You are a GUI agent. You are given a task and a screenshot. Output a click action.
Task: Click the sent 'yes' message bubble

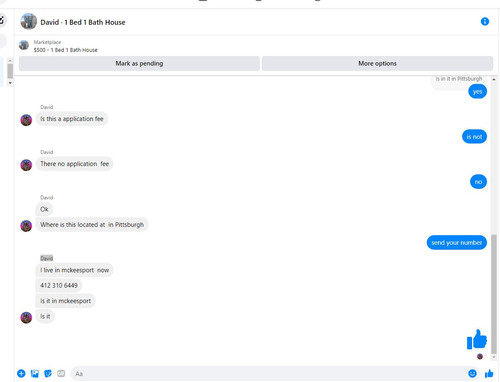coord(477,91)
